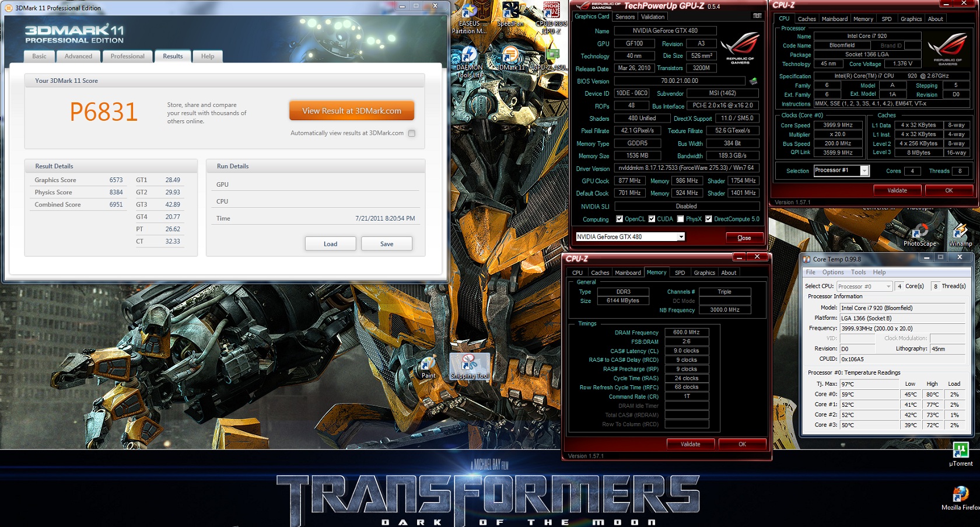Click the Physics Score value 8384
The width and height of the screenshot is (980, 527).
point(116,193)
